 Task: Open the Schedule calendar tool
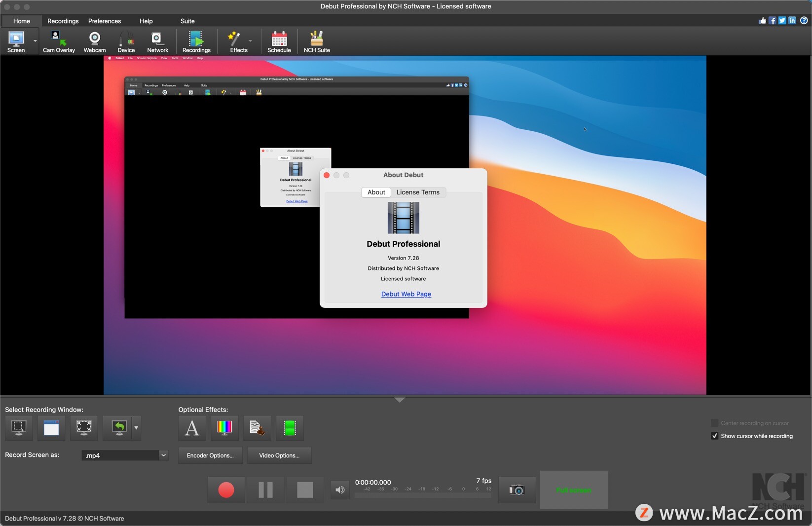tap(279, 41)
